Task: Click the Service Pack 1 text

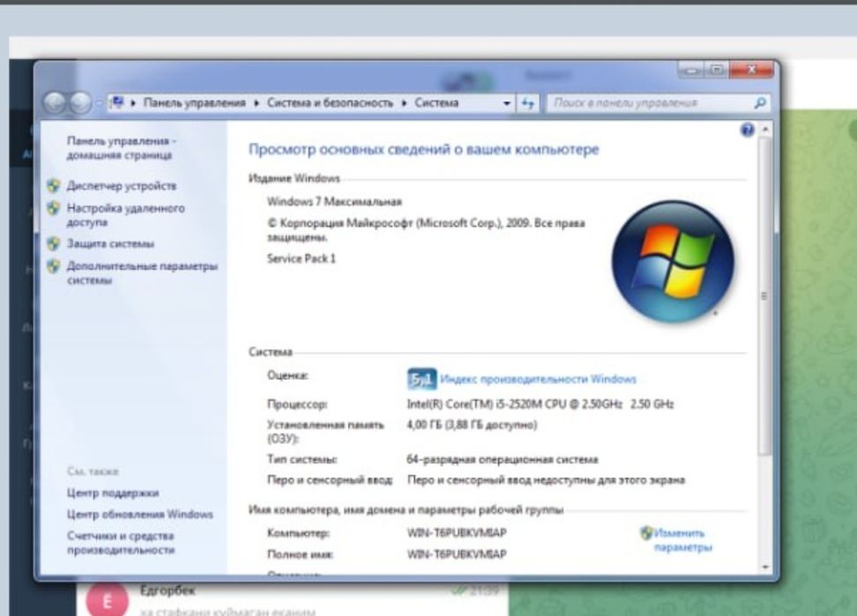Action: tap(302, 258)
